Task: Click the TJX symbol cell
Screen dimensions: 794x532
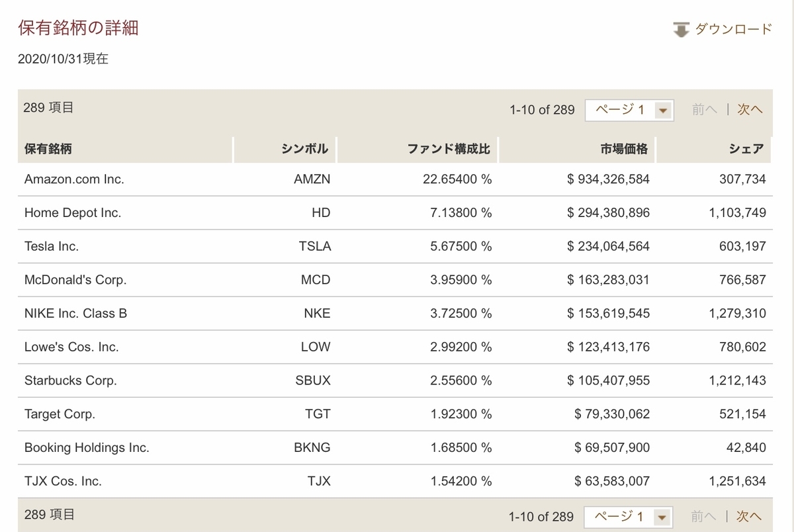Action: point(320,482)
